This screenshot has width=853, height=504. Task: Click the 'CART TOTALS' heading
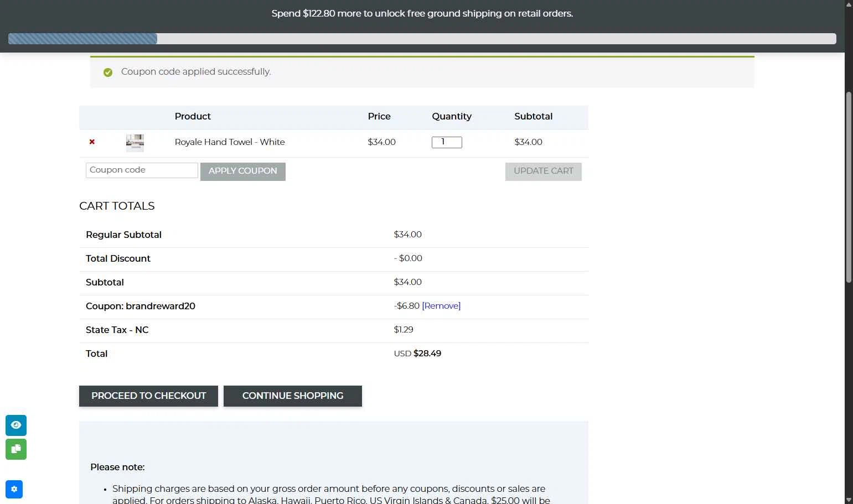[117, 206]
